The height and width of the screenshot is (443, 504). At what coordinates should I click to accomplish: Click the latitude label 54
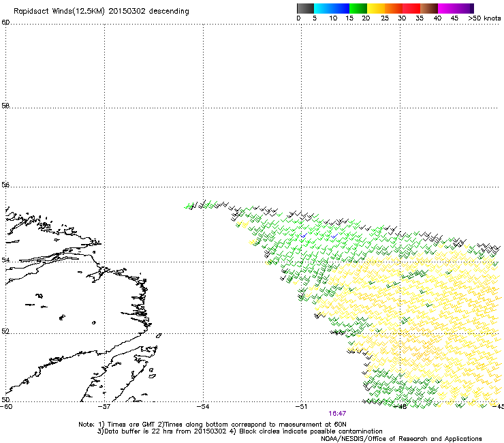(x=5, y=260)
